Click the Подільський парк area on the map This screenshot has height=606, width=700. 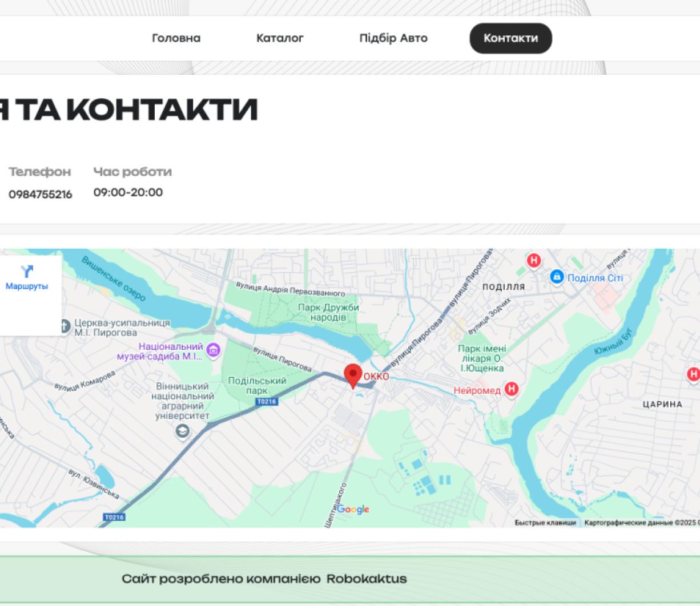click(258, 386)
